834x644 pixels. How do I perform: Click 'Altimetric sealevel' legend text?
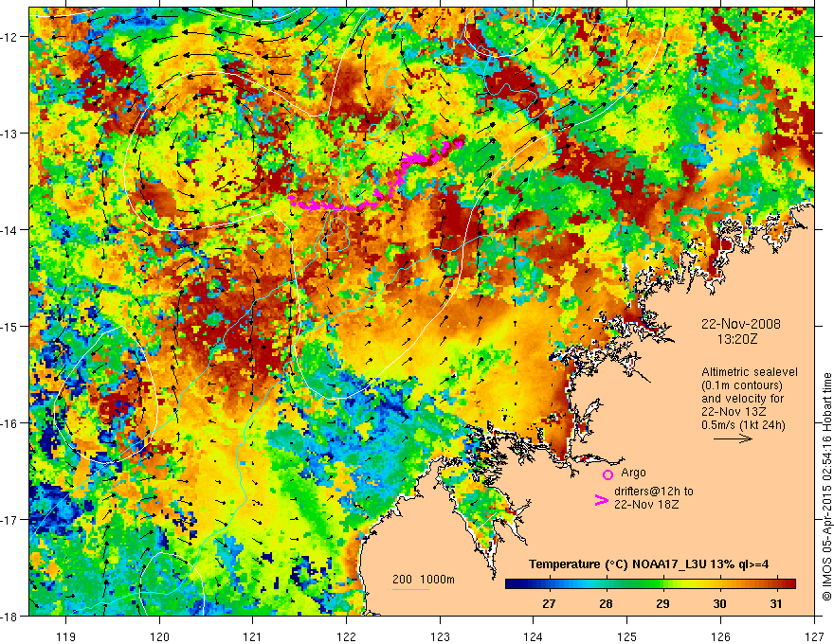pyautogui.click(x=750, y=372)
